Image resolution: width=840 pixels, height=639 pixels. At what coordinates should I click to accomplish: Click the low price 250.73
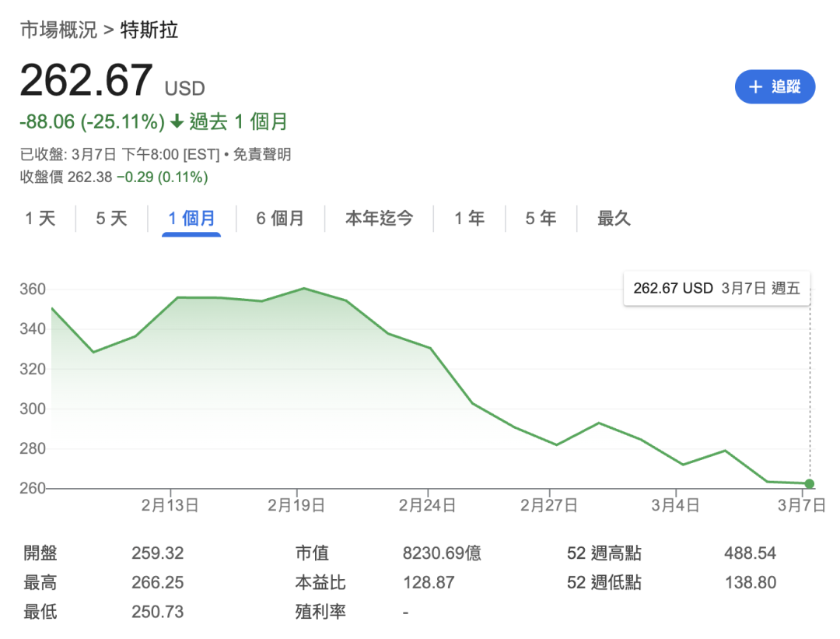157,612
